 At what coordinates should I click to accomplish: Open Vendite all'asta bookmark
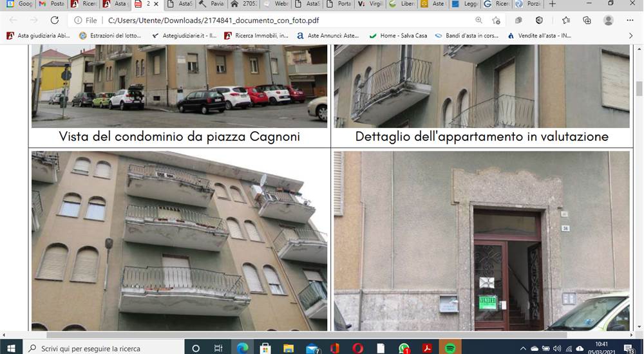pyautogui.click(x=539, y=36)
